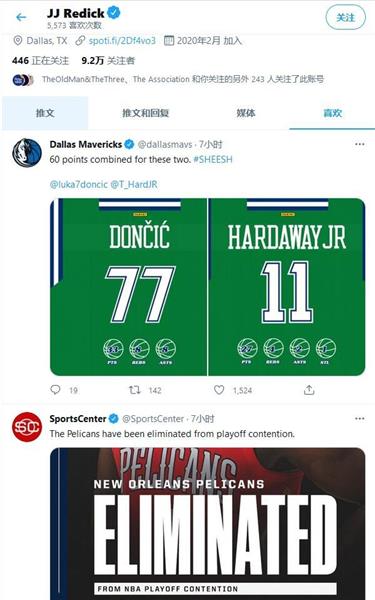Screen dimensions: 375x600
Task: Open the @luka7doncic mention
Action: pos(79,184)
